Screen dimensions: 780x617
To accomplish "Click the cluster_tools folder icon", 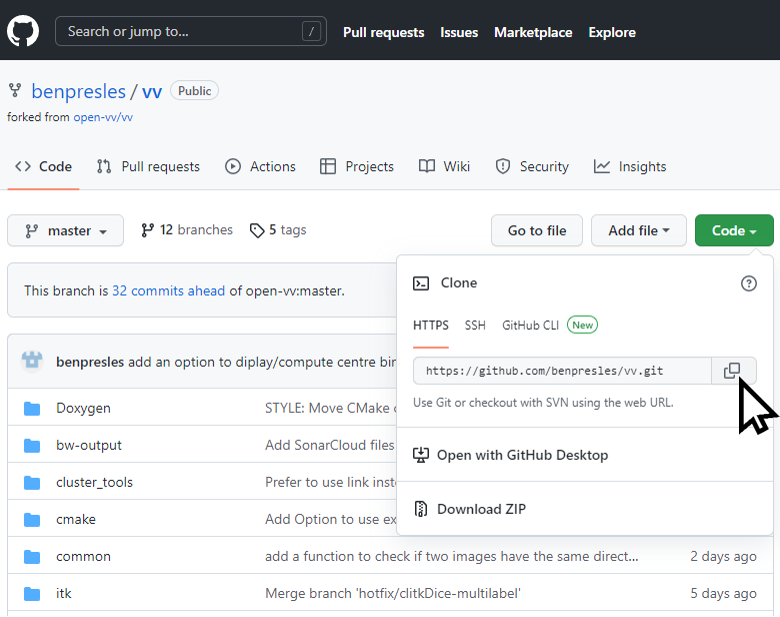I will (32, 483).
